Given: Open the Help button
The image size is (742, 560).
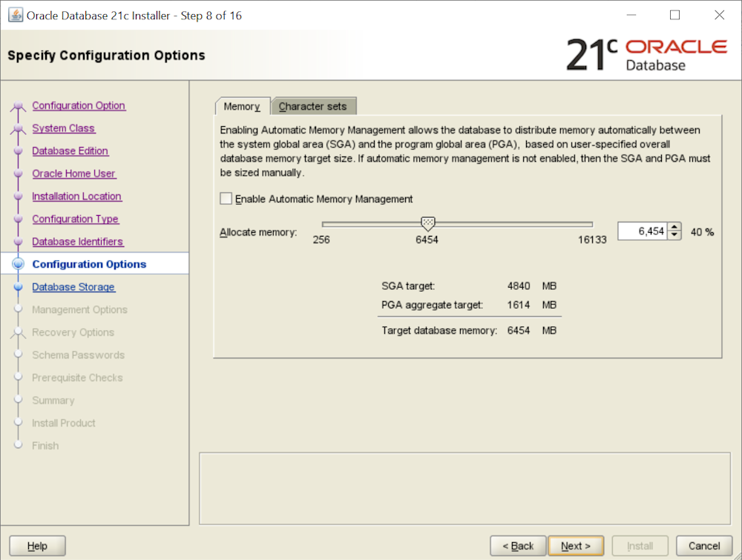Looking at the screenshot, I should 37,546.
